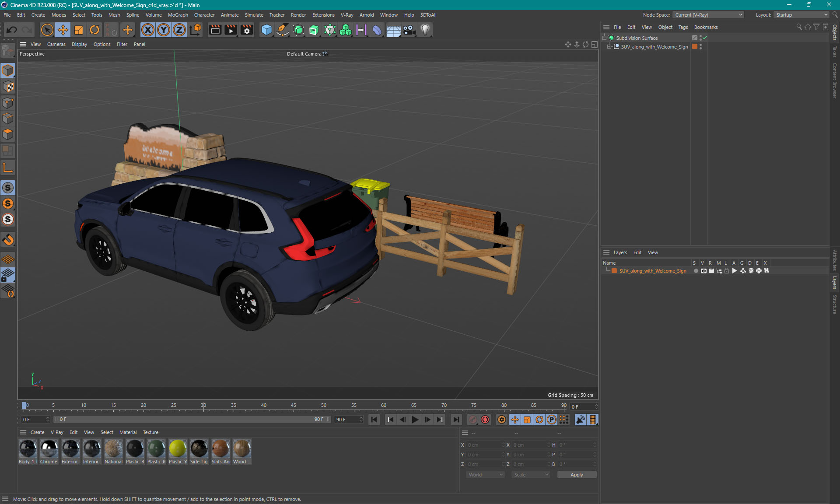Viewport: 840px width, 504px height.
Task: Click the Subdivision Surface generator icon
Action: point(298,30)
